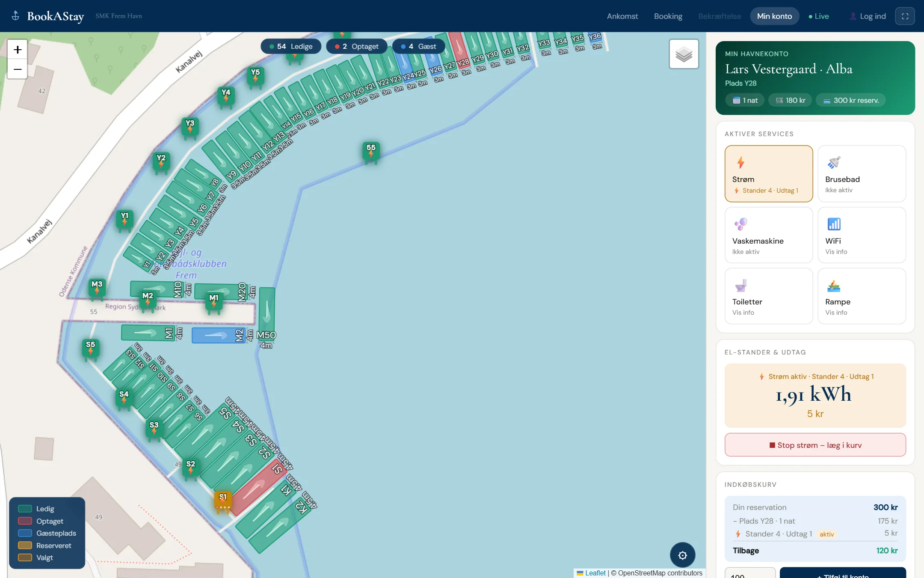924x578 pixels.
Task: Go to the Booking tab
Action: pyautogui.click(x=668, y=16)
